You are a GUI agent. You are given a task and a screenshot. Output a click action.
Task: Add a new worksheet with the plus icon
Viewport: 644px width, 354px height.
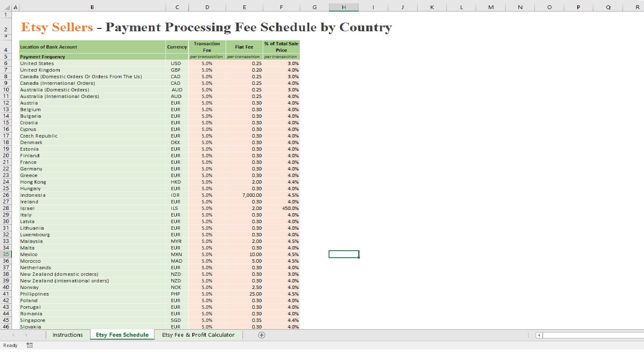click(261, 335)
